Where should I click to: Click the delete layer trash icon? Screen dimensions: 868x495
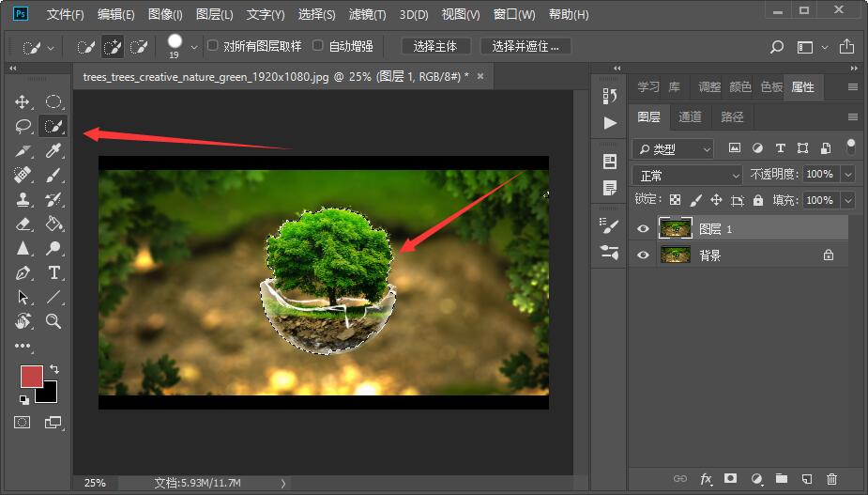click(x=831, y=479)
